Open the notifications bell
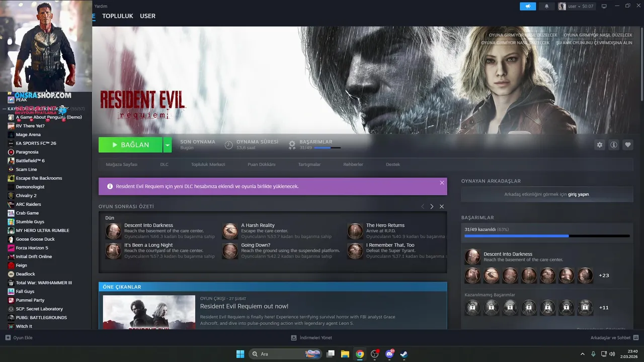The width and height of the screenshot is (644, 362). [x=547, y=7]
